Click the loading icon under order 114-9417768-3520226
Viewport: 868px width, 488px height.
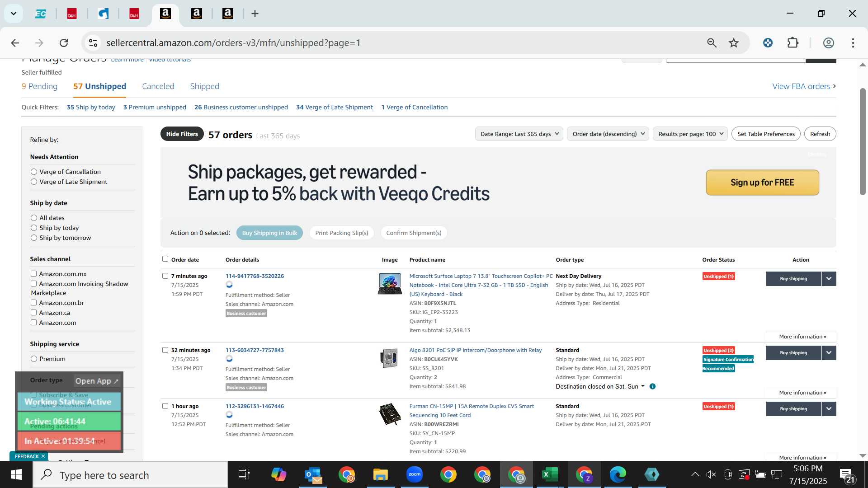[229, 285]
